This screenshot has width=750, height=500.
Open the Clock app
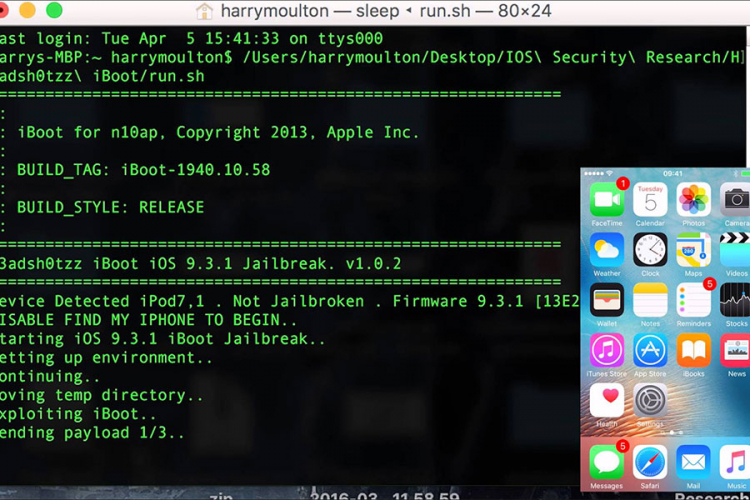(650, 250)
